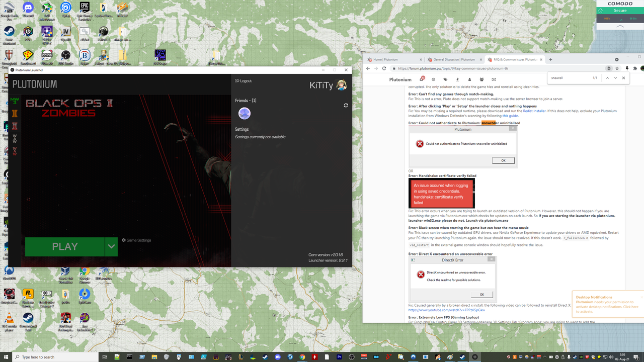
Task: Open Game Settings in the launcher
Action: tap(136, 240)
